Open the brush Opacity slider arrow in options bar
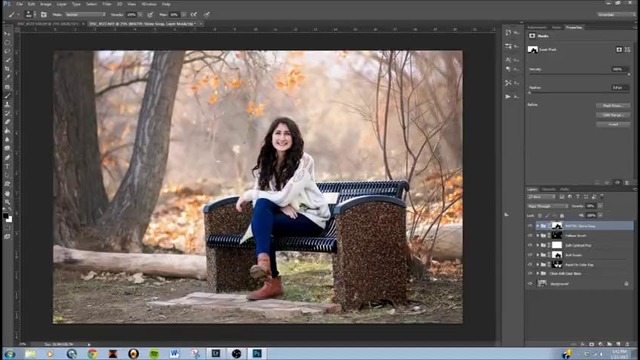This screenshot has width=640, height=360. point(140,15)
